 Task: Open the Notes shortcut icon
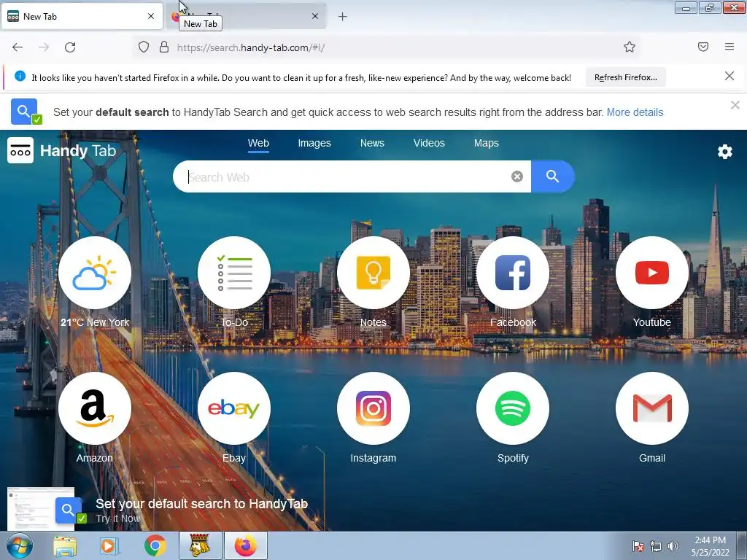pyautogui.click(x=373, y=273)
